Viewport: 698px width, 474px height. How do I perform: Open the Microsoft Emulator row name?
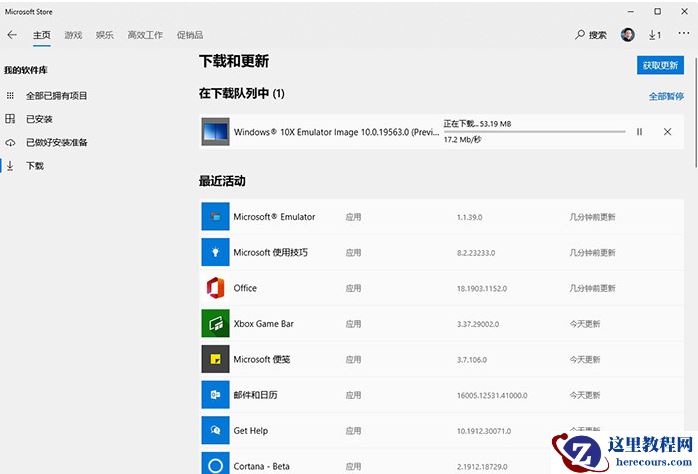click(x=274, y=217)
